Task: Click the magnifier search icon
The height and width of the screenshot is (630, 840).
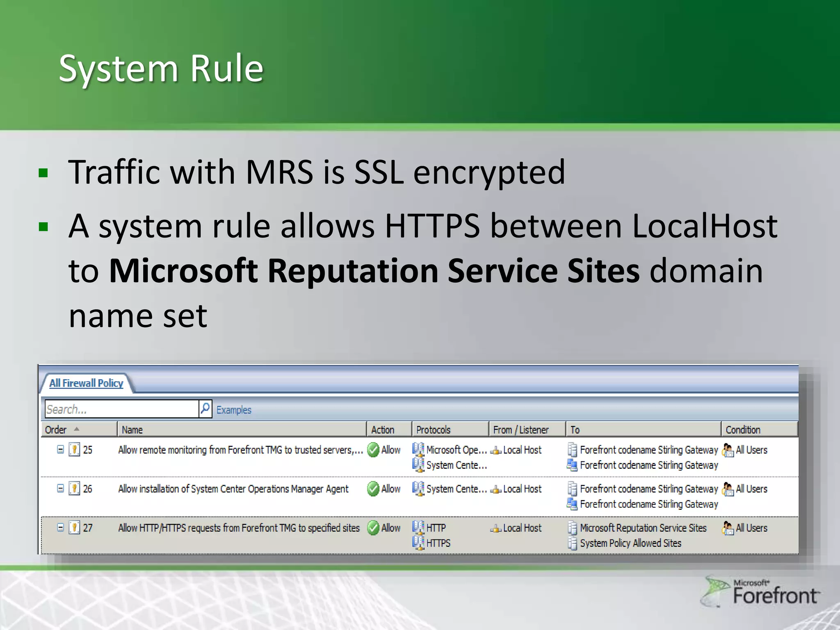Action: point(205,409)
